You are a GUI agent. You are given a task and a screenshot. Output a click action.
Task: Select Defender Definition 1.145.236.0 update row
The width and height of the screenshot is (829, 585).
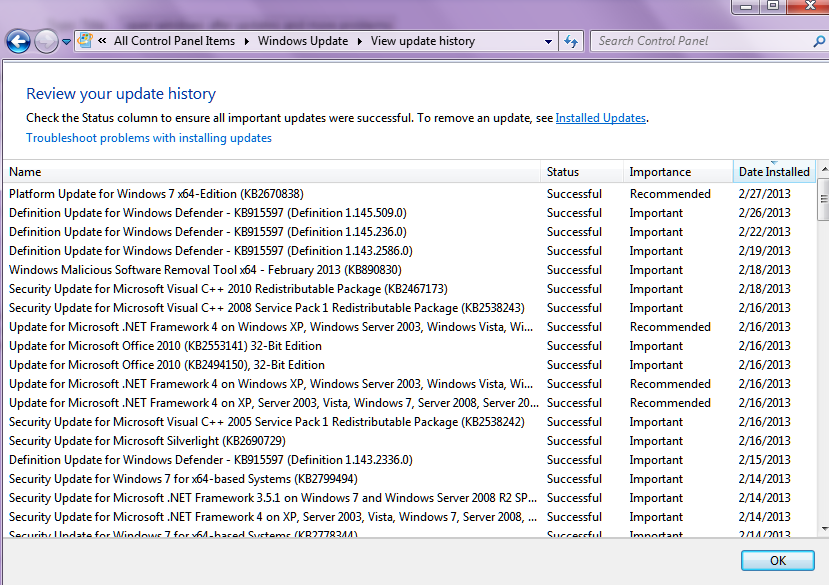(x=409, y=232)
